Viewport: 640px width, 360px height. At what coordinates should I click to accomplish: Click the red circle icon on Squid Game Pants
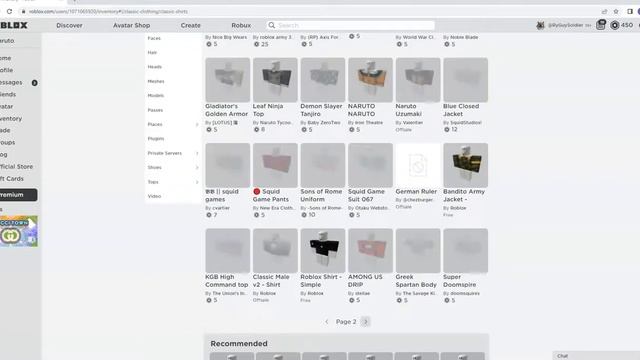point(256,191)
